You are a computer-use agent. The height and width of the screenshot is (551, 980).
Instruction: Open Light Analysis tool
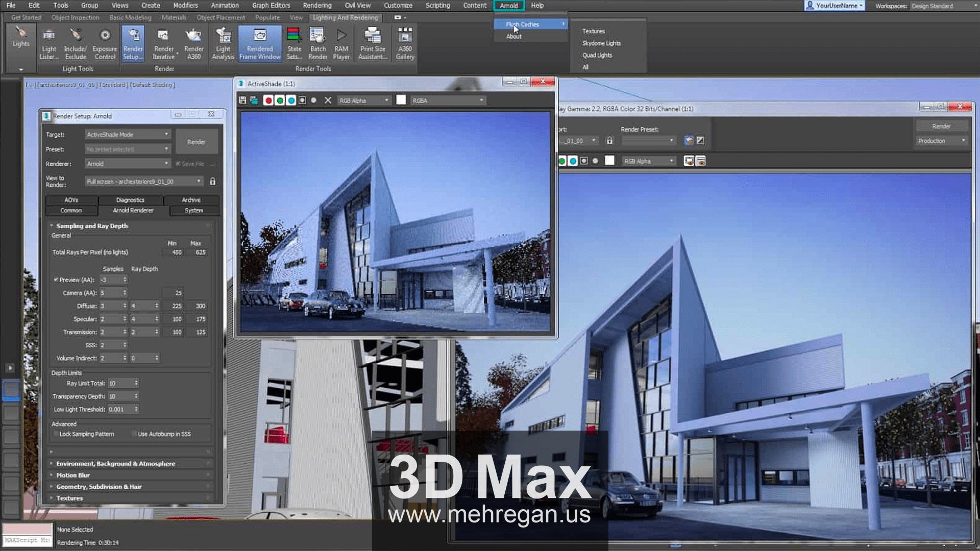point(223,44)
